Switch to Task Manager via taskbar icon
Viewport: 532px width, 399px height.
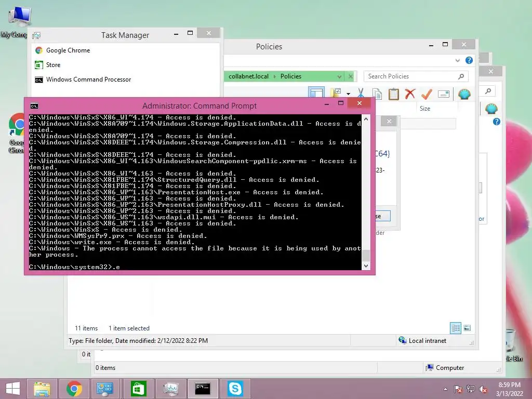point(170,389)
